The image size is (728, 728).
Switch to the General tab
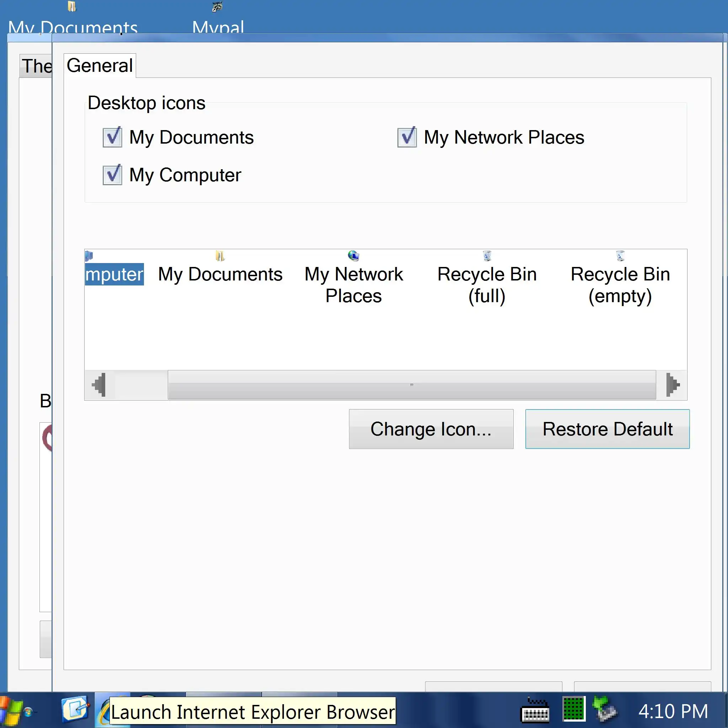[100, 65]
